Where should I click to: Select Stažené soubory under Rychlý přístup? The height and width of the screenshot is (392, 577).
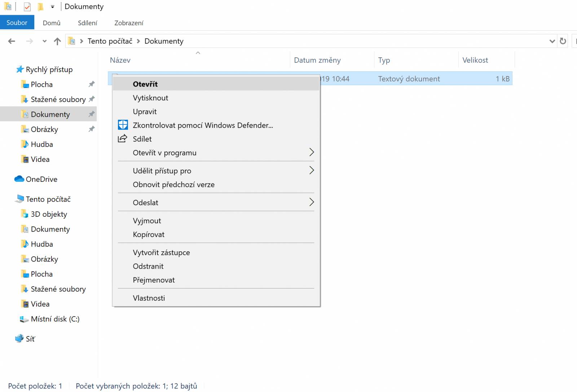[58, 100]
